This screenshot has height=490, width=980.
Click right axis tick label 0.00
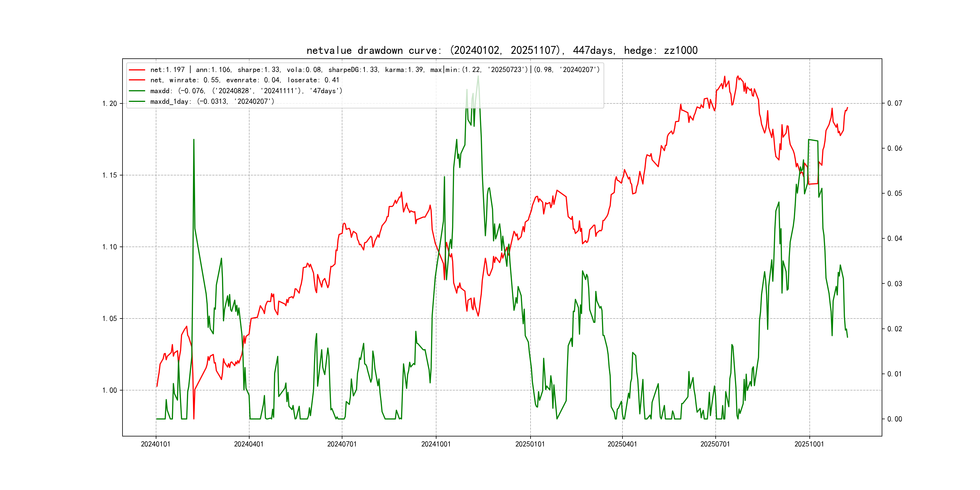point(894,419)
